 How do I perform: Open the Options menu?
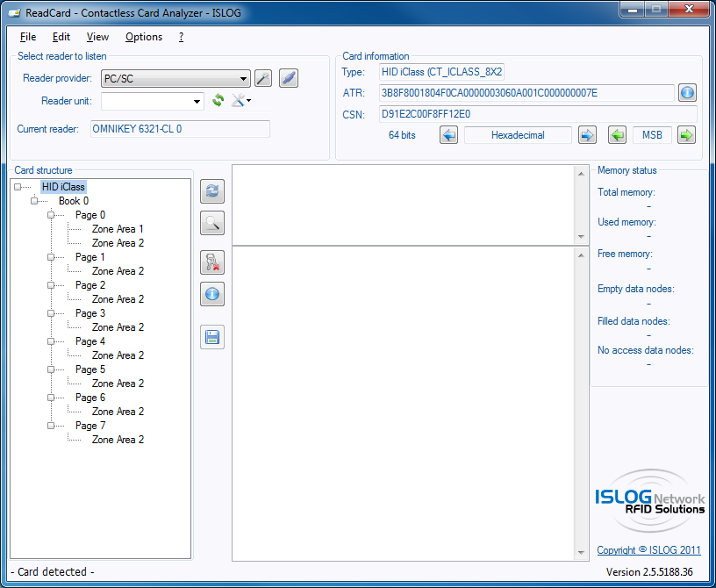tap(144, 37)
